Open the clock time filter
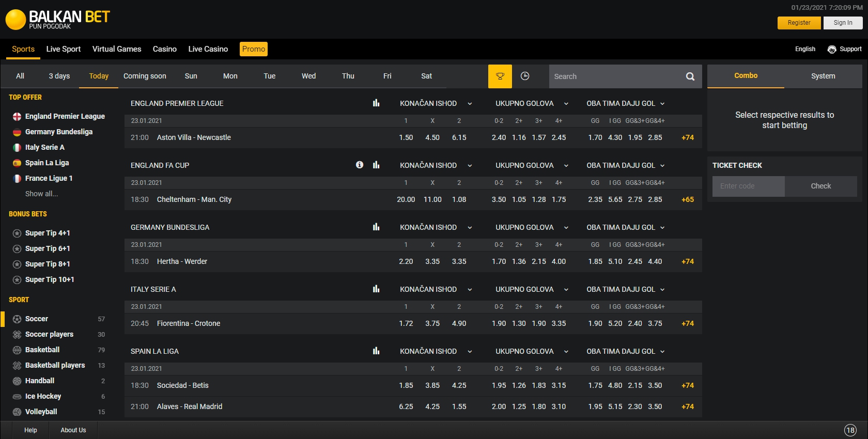The width and height of the screenshot is (868, 439). [x=525, y=76]
